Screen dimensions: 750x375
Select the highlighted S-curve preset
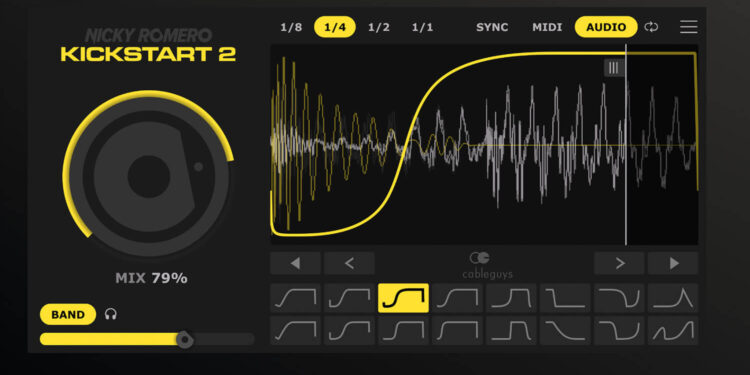coord(403,298)
